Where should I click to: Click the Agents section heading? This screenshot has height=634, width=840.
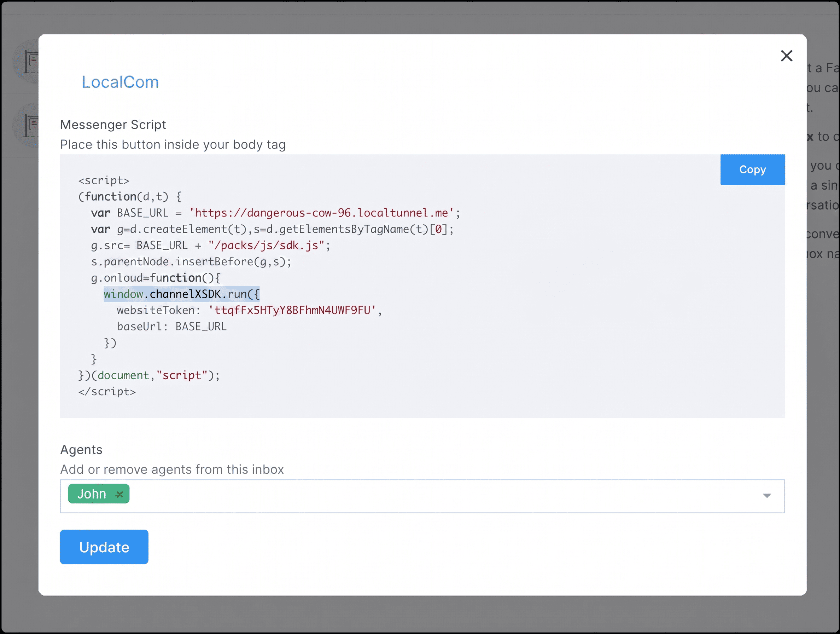tap(81, 450)
